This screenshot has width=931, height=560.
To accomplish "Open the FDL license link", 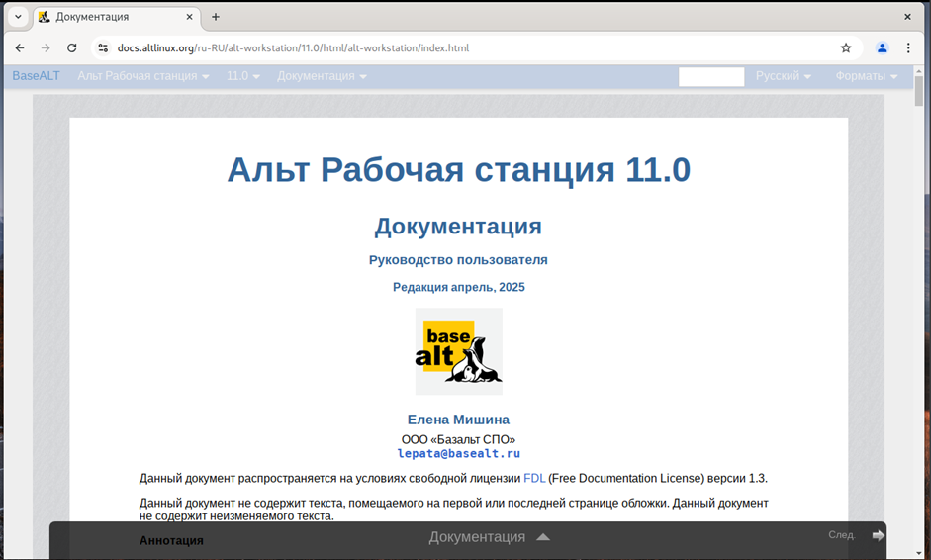I will pos(534,478).
